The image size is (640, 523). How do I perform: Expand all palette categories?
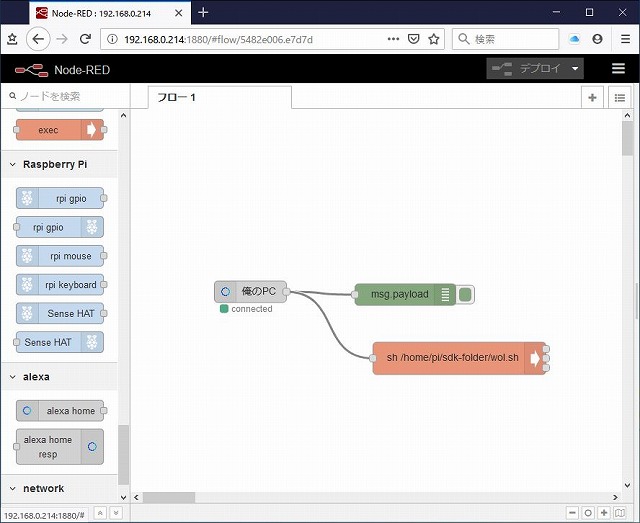(x=116, y=513)
